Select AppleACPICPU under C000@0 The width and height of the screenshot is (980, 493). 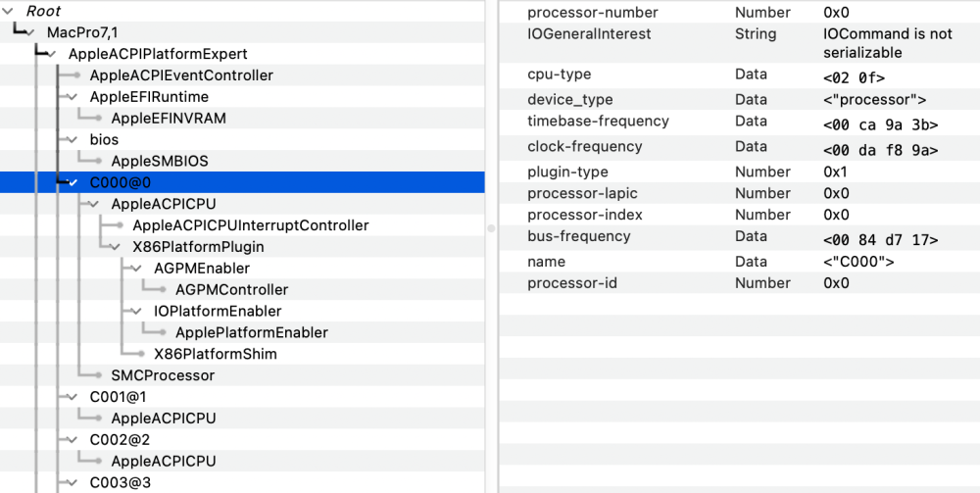tap(164, 204)
